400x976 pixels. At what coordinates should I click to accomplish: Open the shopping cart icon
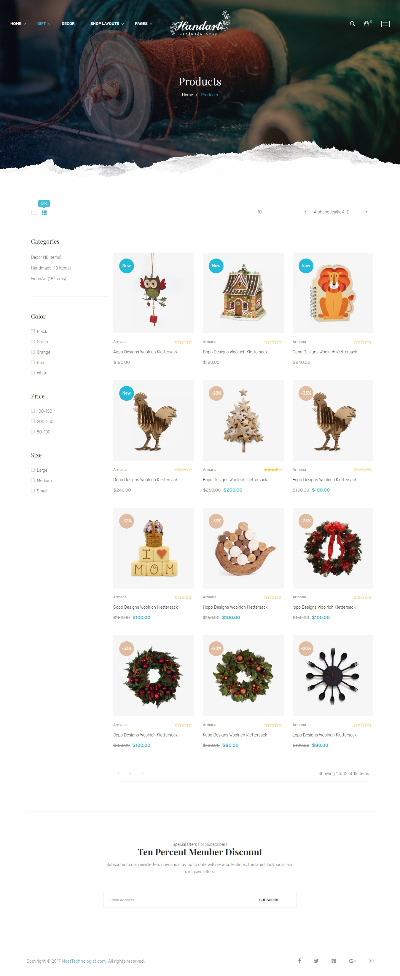coord(367,24)
